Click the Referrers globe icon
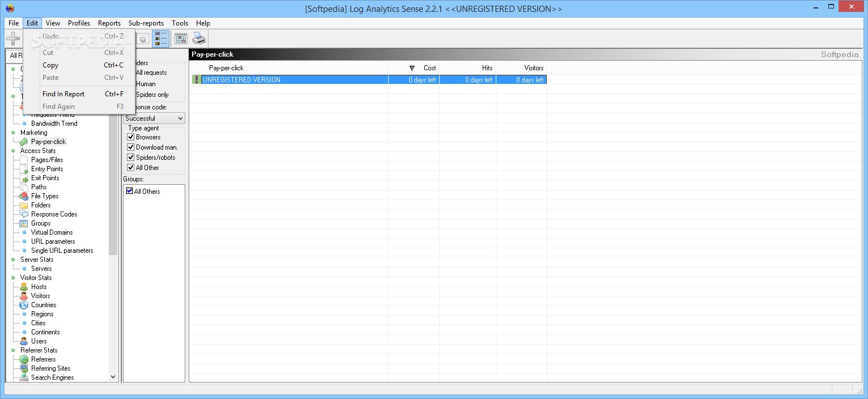The height and width of the screenshot is (399, 868). (x=24, y=359)
